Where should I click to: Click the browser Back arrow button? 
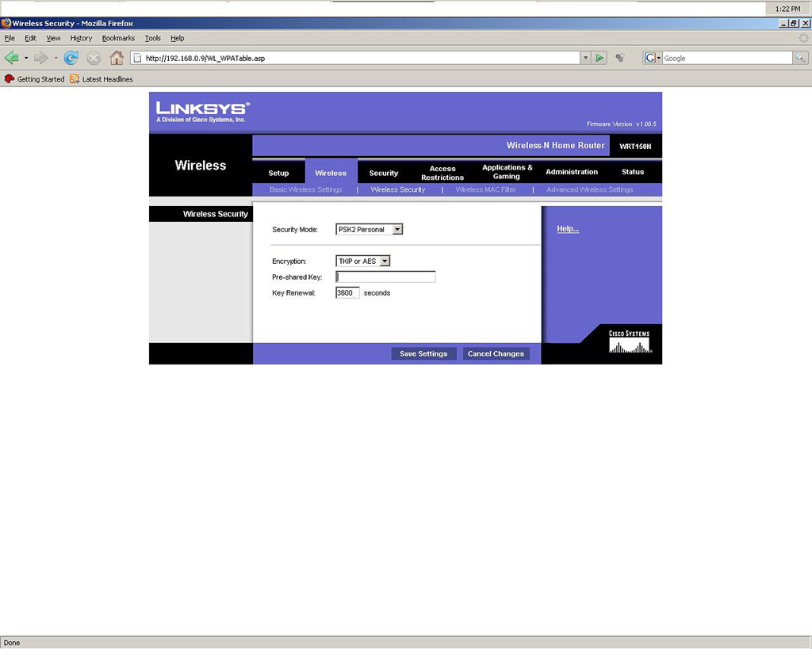pyautogui.click(x=11, y=58)
